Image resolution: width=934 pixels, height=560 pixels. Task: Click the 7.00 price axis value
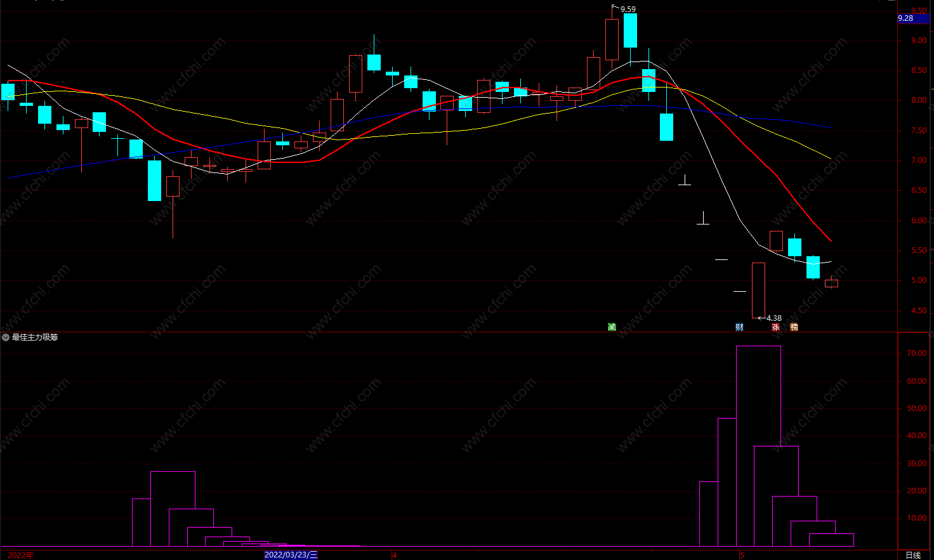(x=918, y=160)
